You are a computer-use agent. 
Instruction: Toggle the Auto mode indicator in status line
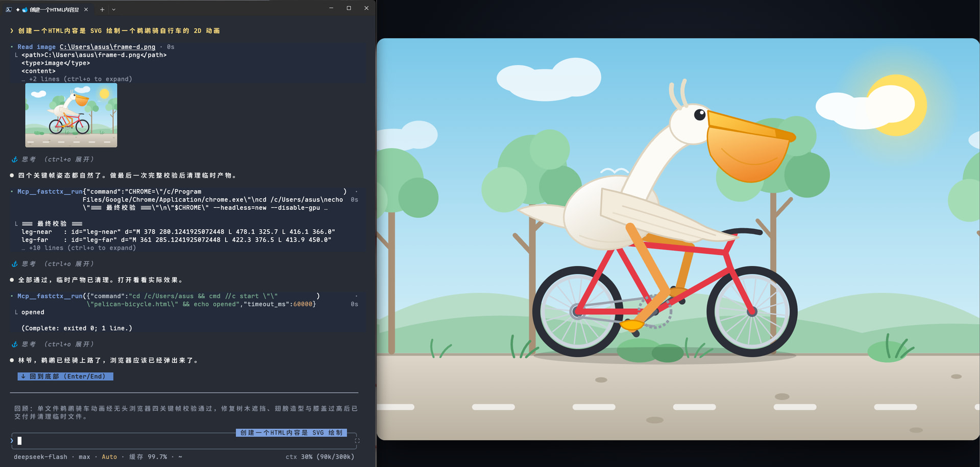109,457
